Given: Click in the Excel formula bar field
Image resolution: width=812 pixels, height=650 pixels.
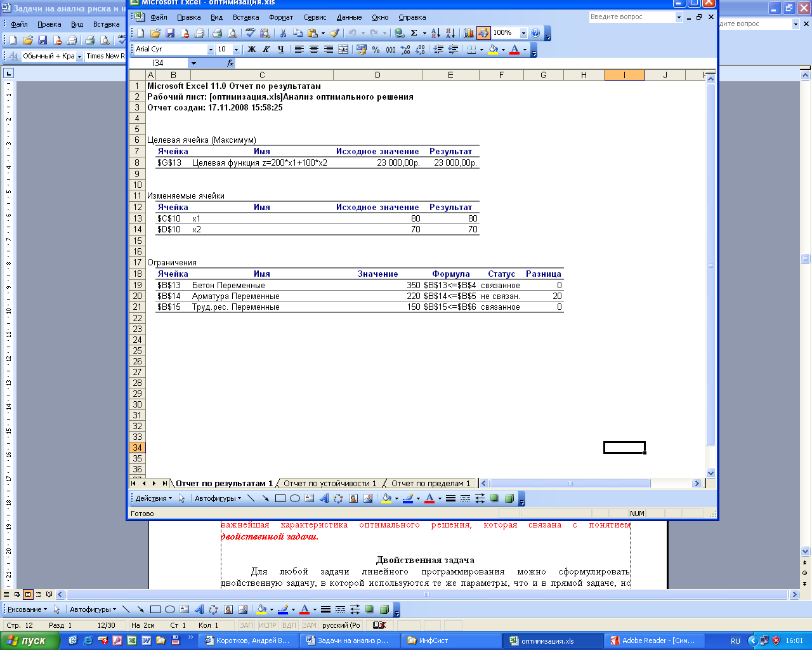Looking at the screenshot, I should coord(475,63).
